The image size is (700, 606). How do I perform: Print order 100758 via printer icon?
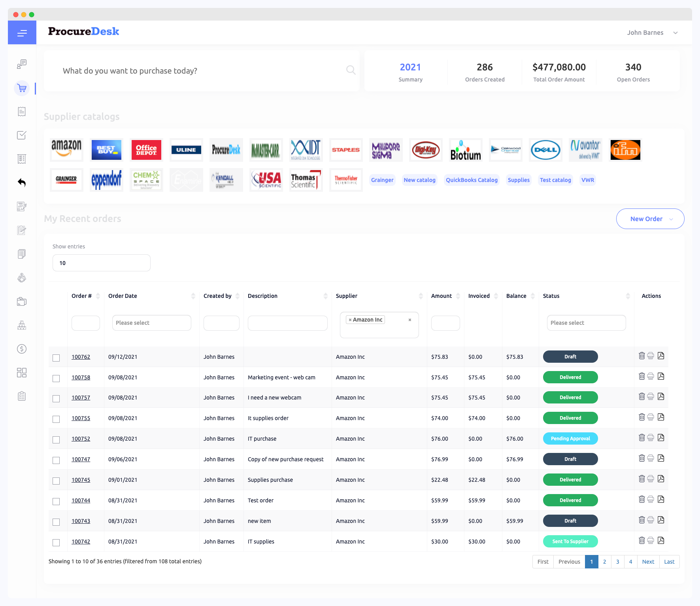click(x=651, y=376)
